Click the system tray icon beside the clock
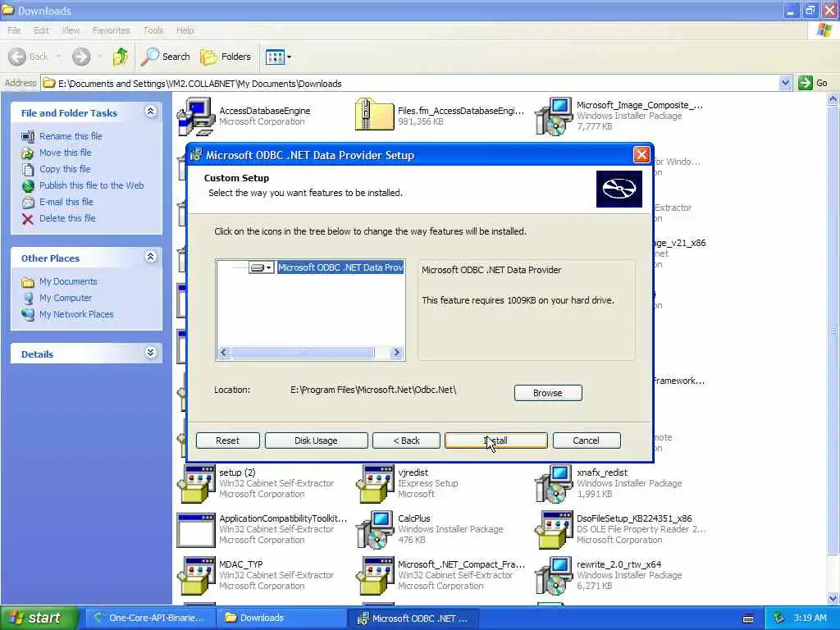Image resolution: width=840 pixels, height=630 pixels. (x=779, y=619)
